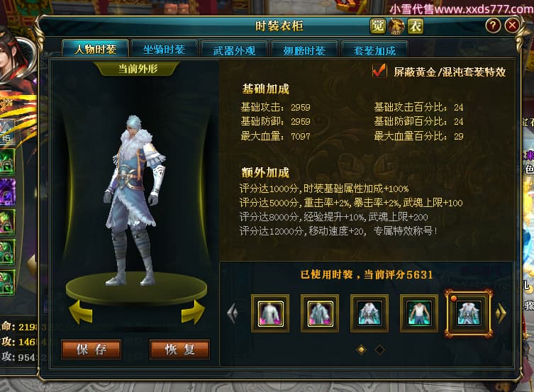This screenshot has width=534, height=392.
Task: Show previous costumes with left silver arrow
Action: pyautogui.click(x=233, y=313)
